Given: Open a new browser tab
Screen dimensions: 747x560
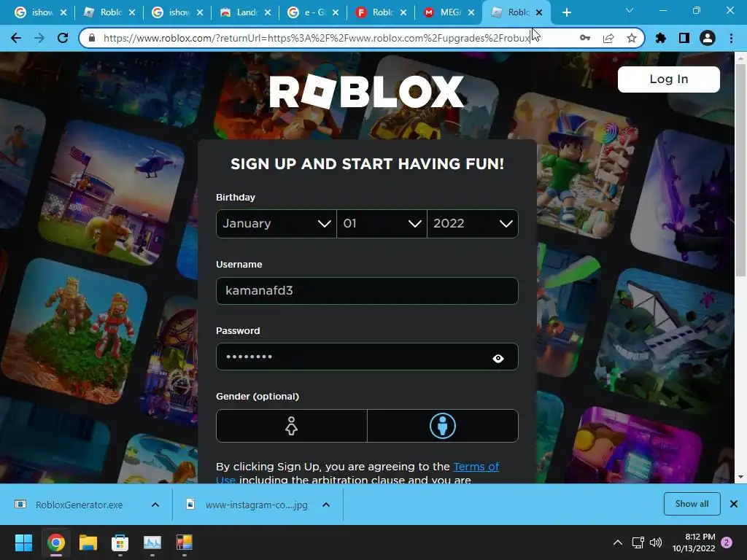Looking at the screenshot, I should [x=566, y=12].
